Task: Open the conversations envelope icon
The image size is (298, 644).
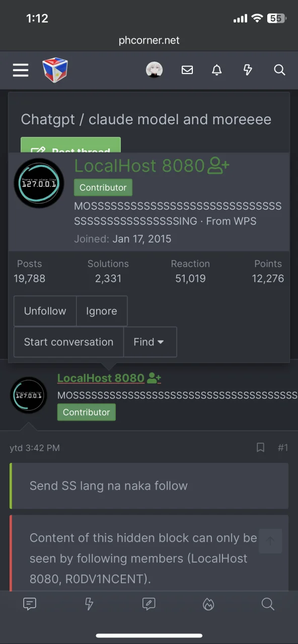Action: tap(187, 70)
